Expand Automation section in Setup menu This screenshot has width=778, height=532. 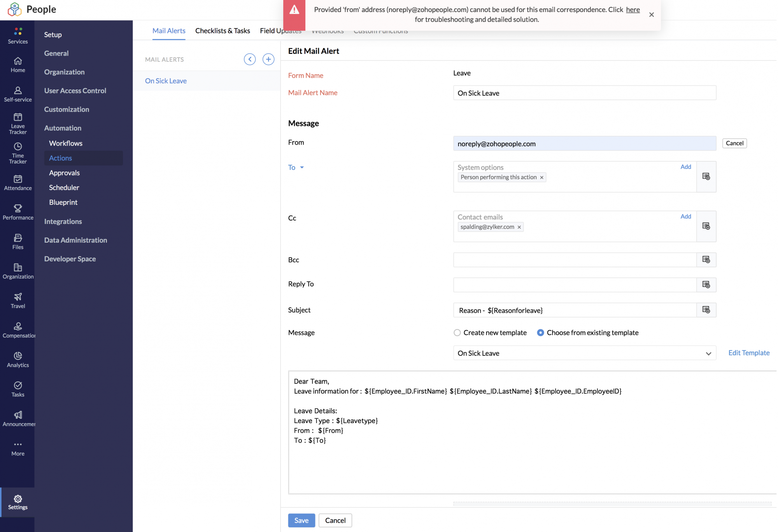[x=63, y=128]
